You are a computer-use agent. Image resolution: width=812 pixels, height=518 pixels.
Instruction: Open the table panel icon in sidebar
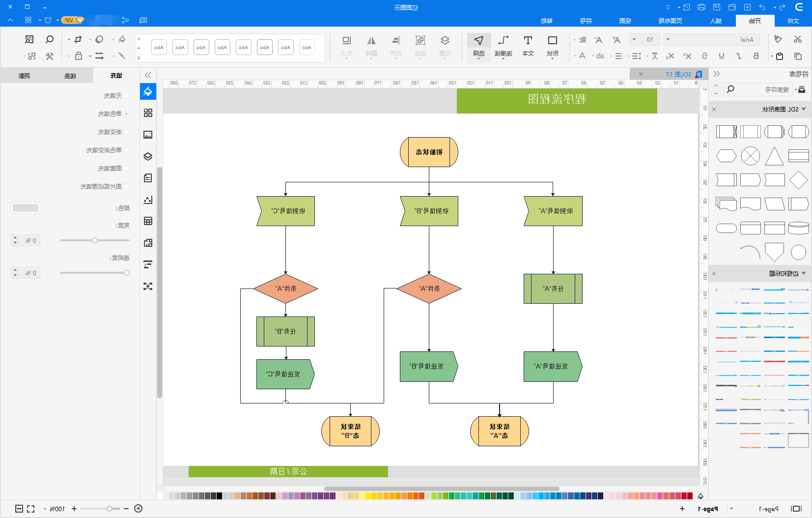[x=148, y=221]
